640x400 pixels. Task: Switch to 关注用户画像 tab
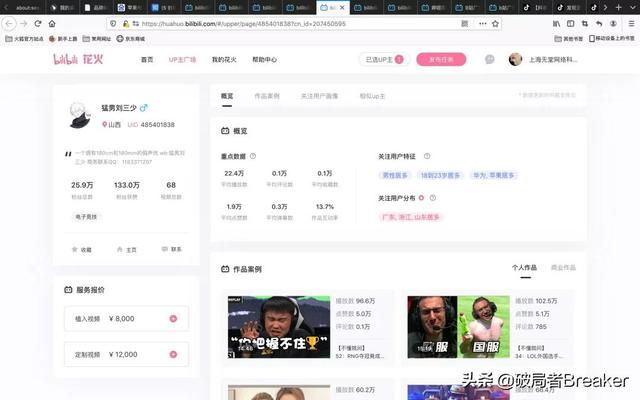tap(318, 96)
